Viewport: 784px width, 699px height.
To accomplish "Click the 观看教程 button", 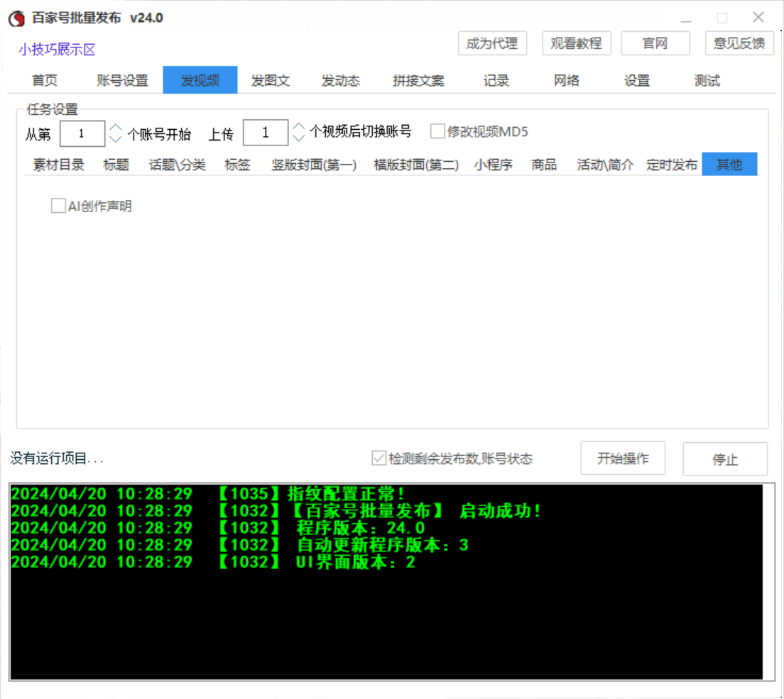I will (576, 43).
